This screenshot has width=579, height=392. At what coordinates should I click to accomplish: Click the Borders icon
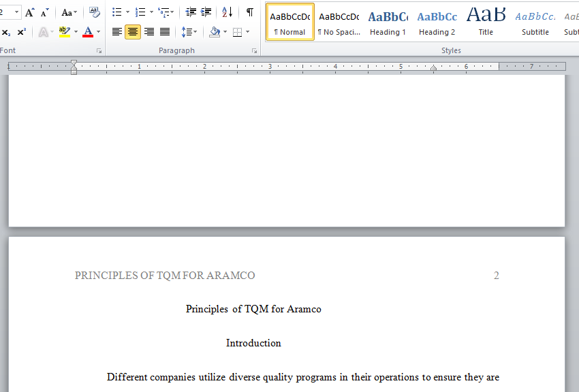[238, 33]
